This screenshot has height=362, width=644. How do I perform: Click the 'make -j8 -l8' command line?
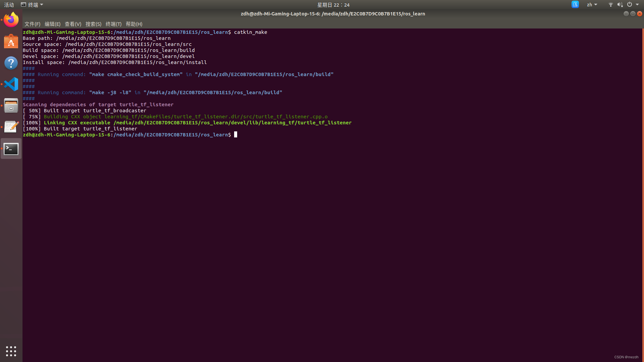tap(153, 93)
